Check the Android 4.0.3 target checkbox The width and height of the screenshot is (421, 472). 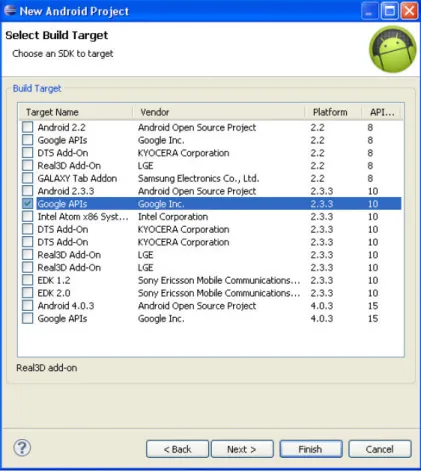point(28,305)
